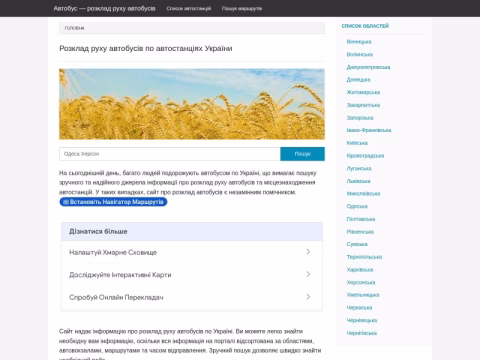The image size is (480, 360).
Task: Click the 'Головна' breadcrumb
Action: click(74, 28)
